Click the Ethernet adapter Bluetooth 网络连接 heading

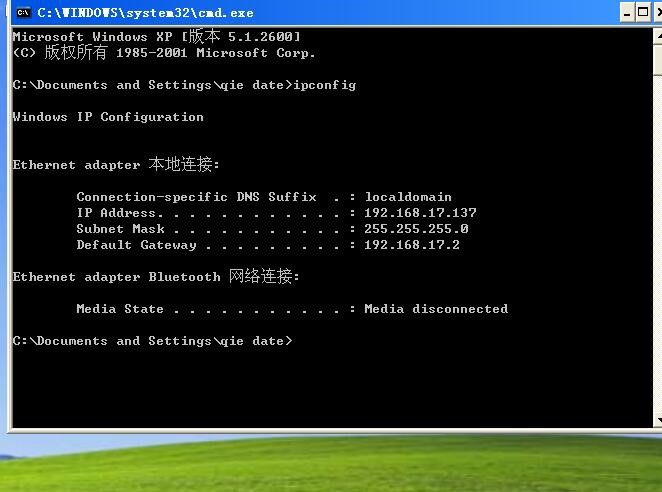[156, 277]
